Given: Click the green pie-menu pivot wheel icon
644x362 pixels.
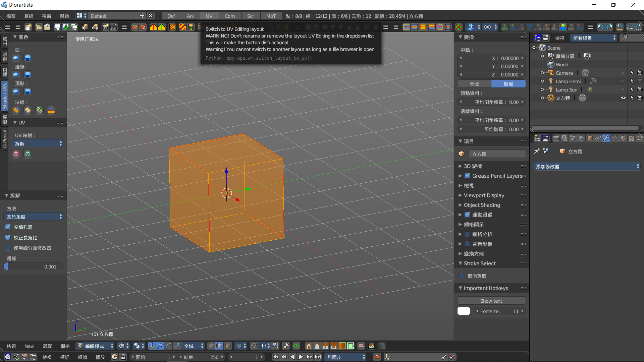Looking at the screenshot, I should pyautogui.click(x=459, y=27).
